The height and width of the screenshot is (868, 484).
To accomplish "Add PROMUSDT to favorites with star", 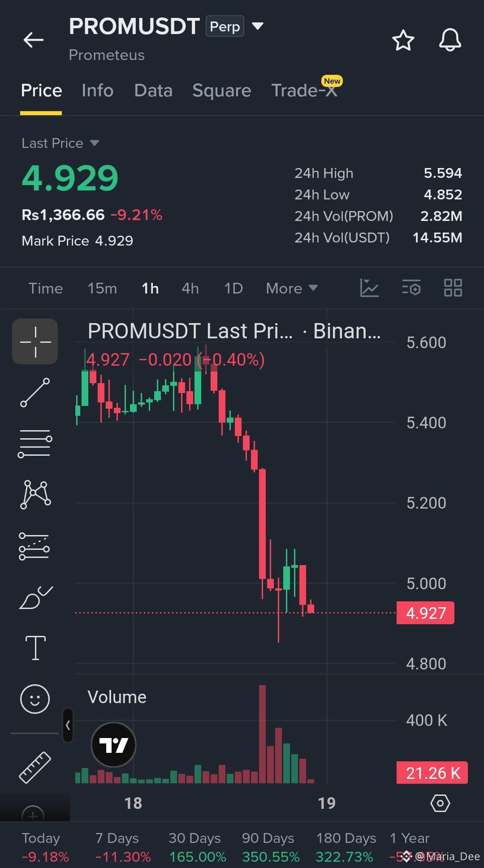I will (x=403, y=40).
